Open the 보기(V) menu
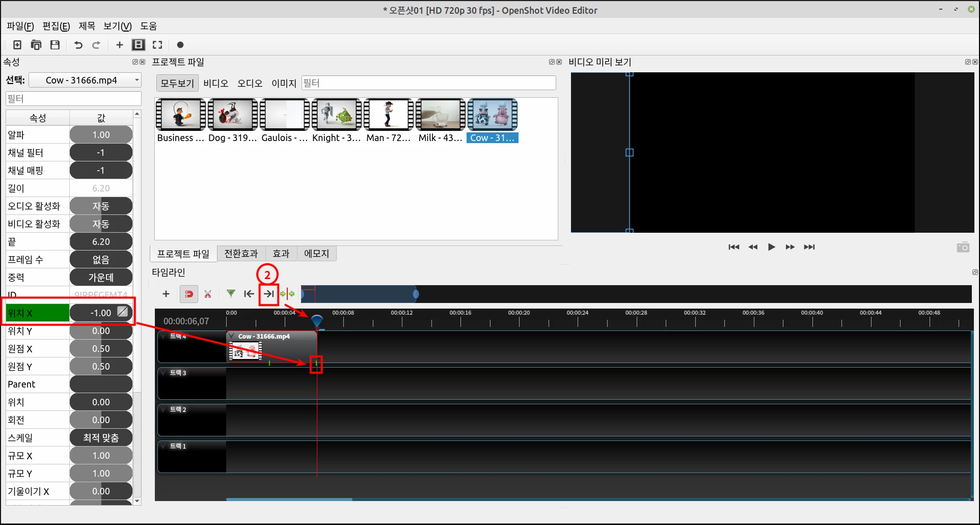Viewport: 980px width, 525px height. [x=118, y=26]
